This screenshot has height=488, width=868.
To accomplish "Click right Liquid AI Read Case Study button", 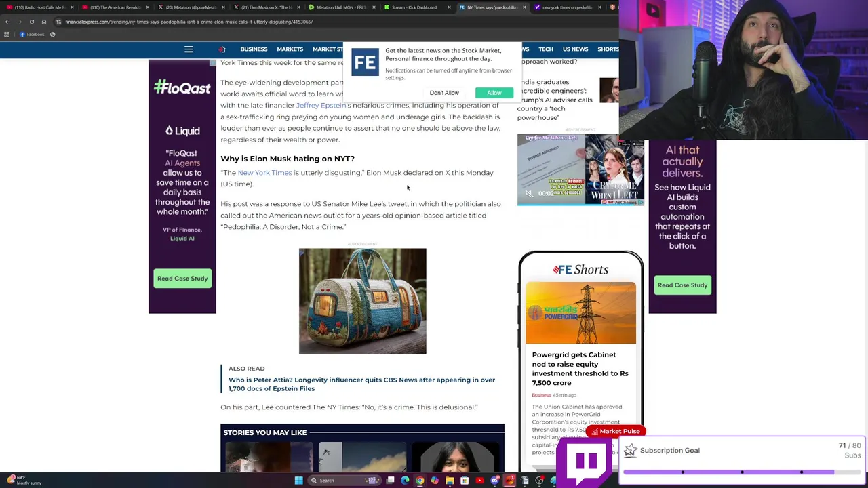I will [682, 285].
